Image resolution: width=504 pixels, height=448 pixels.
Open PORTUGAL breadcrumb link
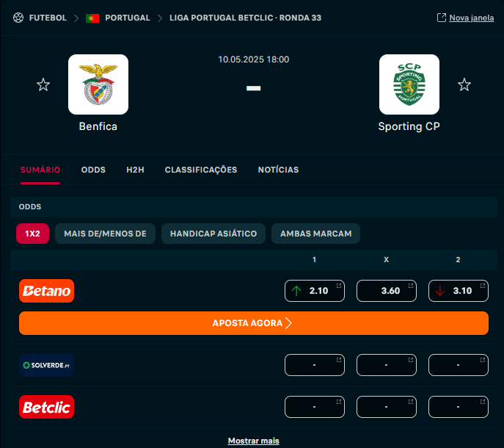[128, 18]
